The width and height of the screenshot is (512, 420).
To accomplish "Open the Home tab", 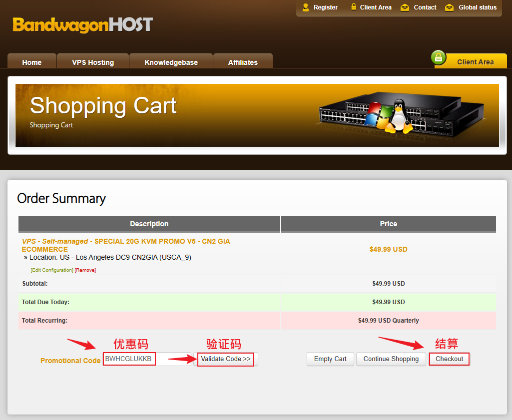I will click(x=32, y=62).
